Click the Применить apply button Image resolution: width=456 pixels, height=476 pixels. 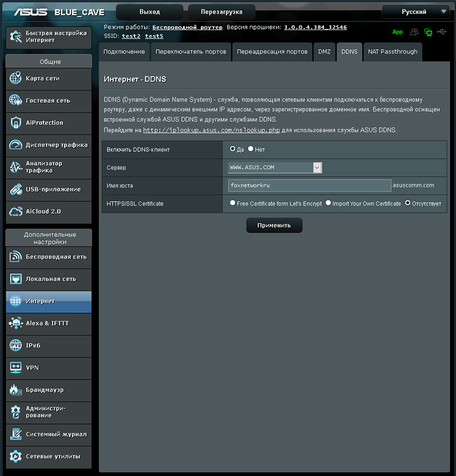click(x=274, y=225)
